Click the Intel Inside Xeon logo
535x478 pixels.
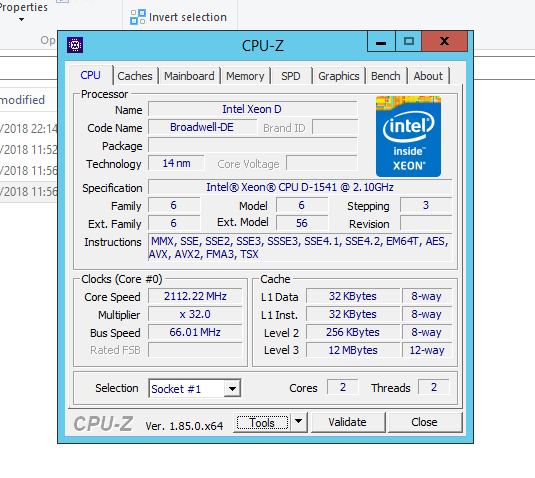click(x=408, y=136)
